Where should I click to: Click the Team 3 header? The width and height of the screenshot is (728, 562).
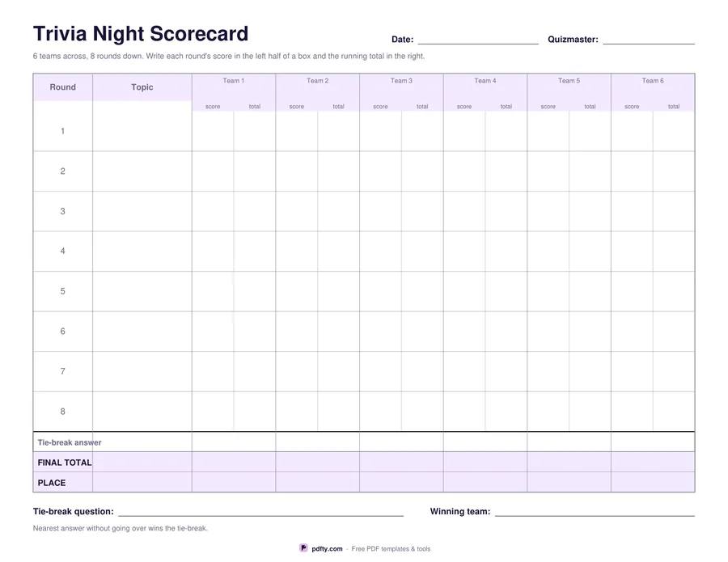[x=401, y=81]
